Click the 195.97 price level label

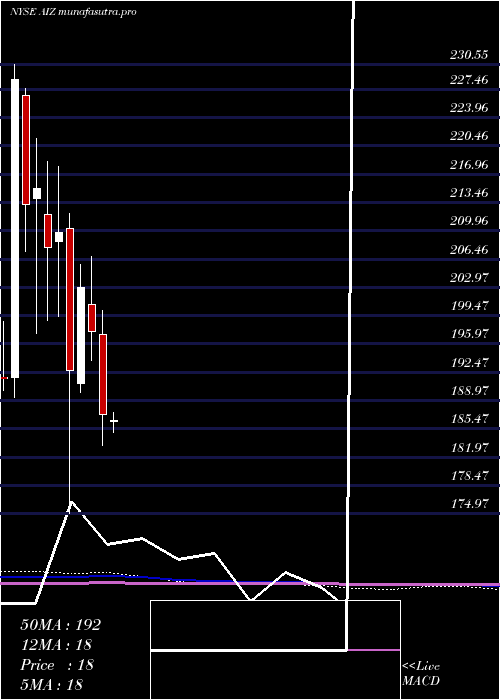coord(469,334)
